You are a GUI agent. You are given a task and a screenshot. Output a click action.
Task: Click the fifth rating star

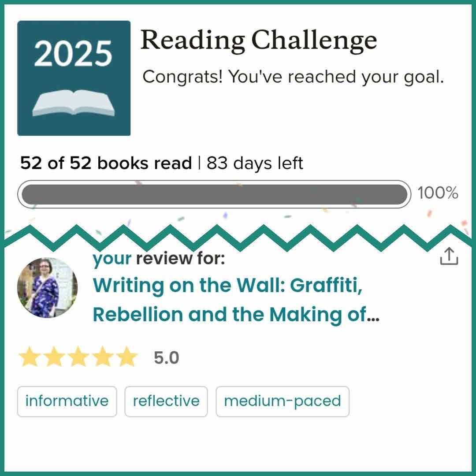click(127, 357)
